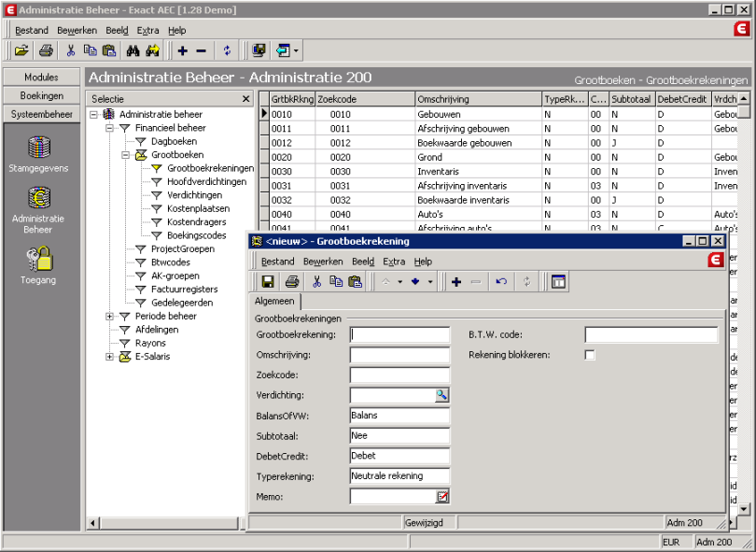Expand the E-Salaris tree node
This screenshot has height=552, width=756.
[109, 357]
